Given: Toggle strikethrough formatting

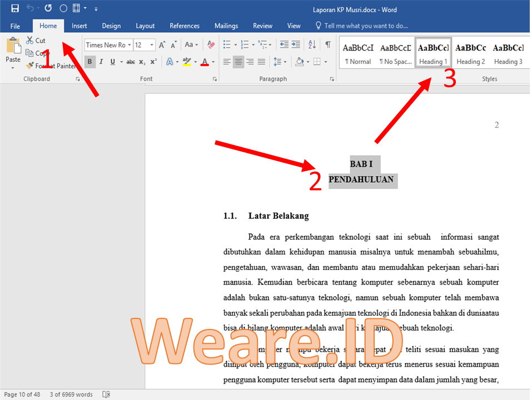Looking at the screenshot, I should 131,62.
